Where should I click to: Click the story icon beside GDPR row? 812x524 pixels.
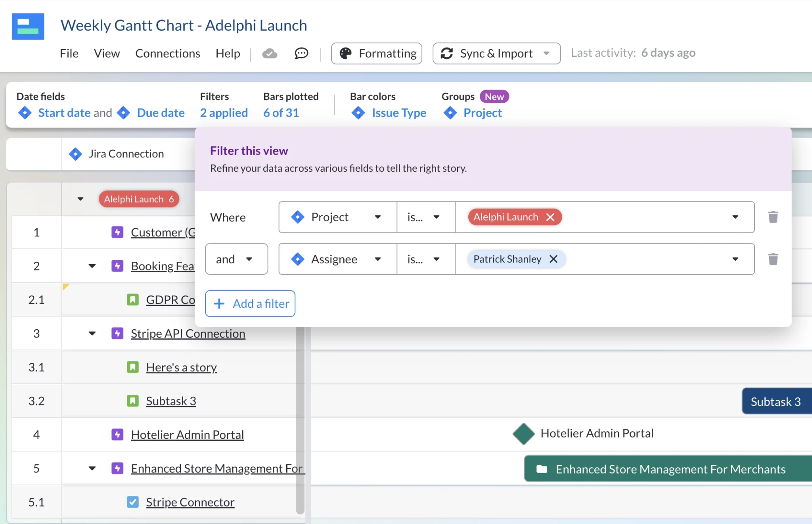[x=132, y=299]
